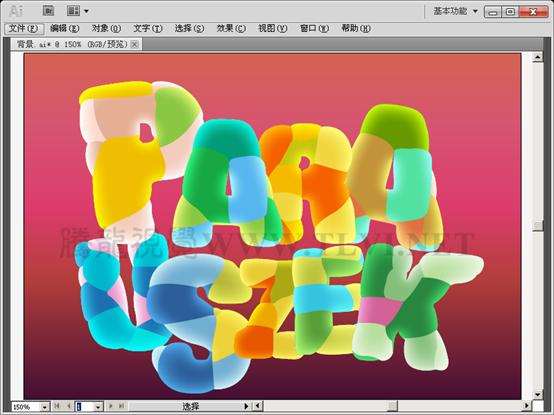Expand the arrange documents dropdown arrow
This screenshot has height=415, width=554.
(86, 11)
